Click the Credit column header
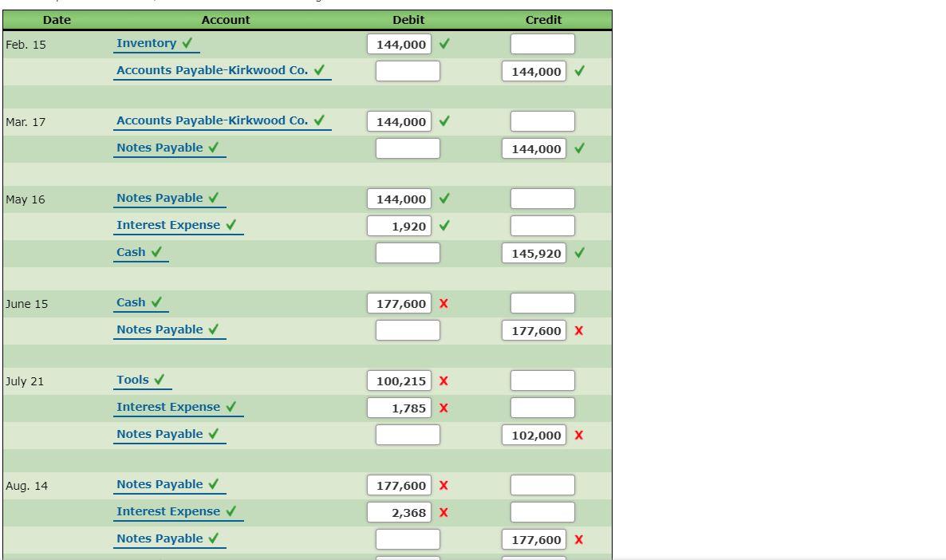 tap(543, 19)
